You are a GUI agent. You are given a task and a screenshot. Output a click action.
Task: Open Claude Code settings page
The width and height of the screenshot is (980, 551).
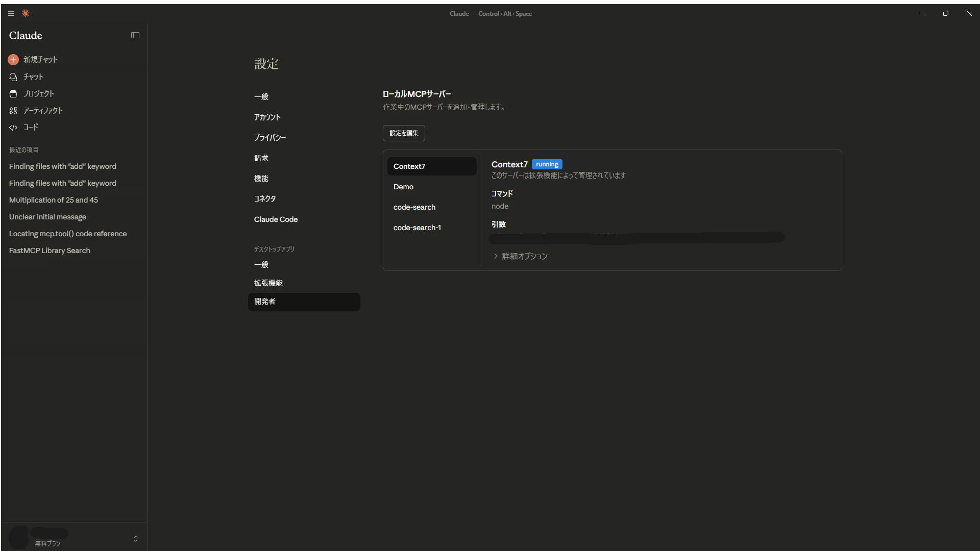[x=304, y=219]
